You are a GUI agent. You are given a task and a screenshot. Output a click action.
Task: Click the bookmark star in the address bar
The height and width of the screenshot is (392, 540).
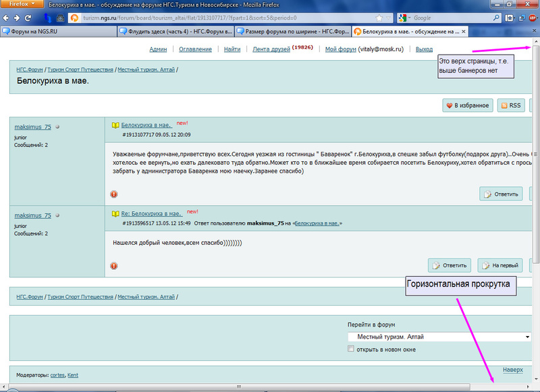coord(381,18)
